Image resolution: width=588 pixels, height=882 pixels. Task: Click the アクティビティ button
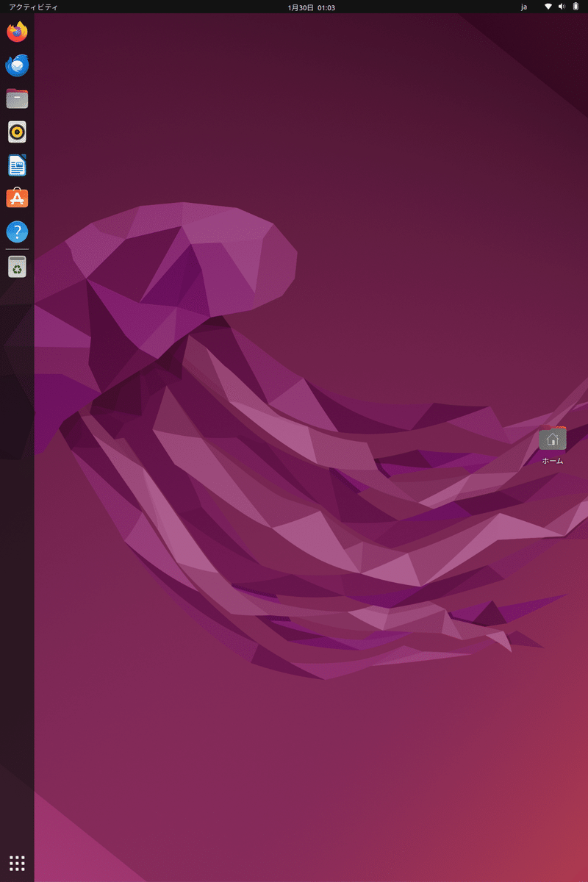pos(33,7)
